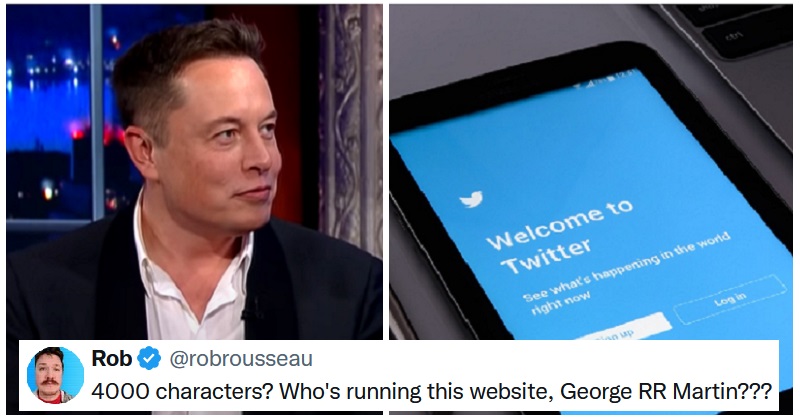
Task: Click the phone status bar icons
Action: 607,80
